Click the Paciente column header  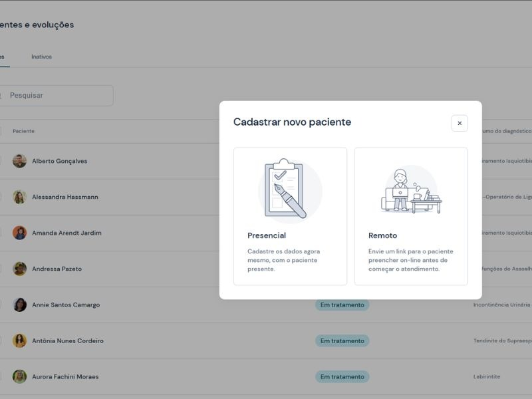click(23, 131)
